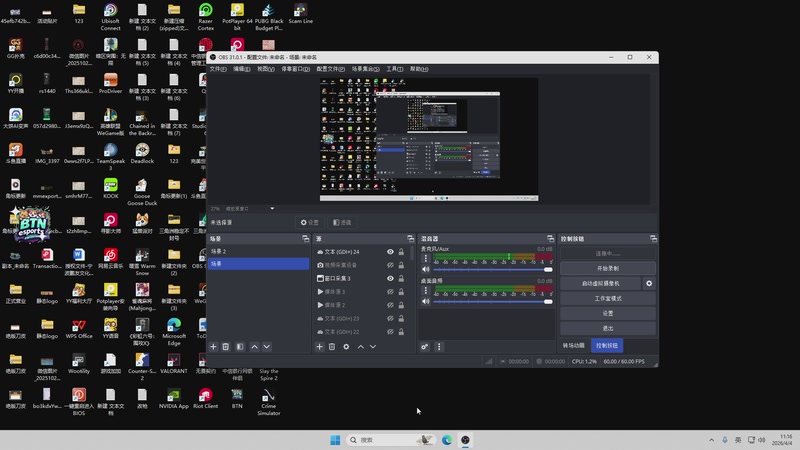
Task: Open WPS Office desktop shortcut
Action: 79,329
